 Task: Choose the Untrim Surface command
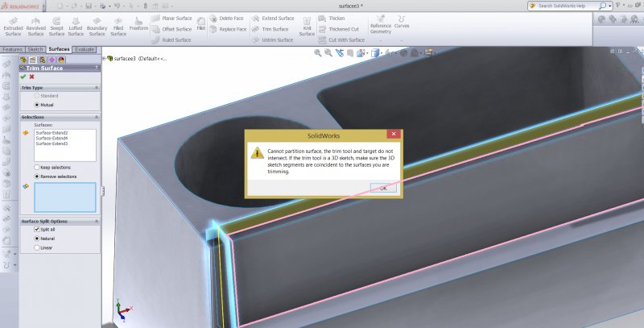[x=272, y=39]
